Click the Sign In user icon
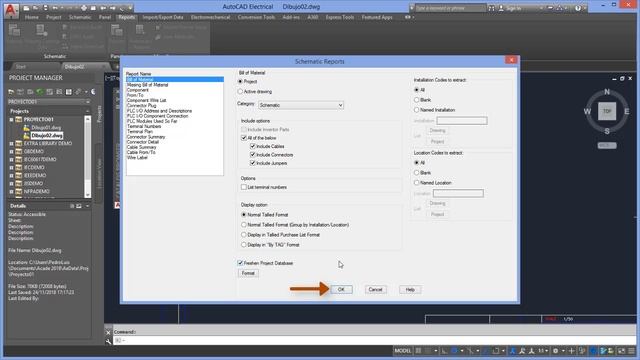Screen dimensions: 640x360 (x=501, y=8)
